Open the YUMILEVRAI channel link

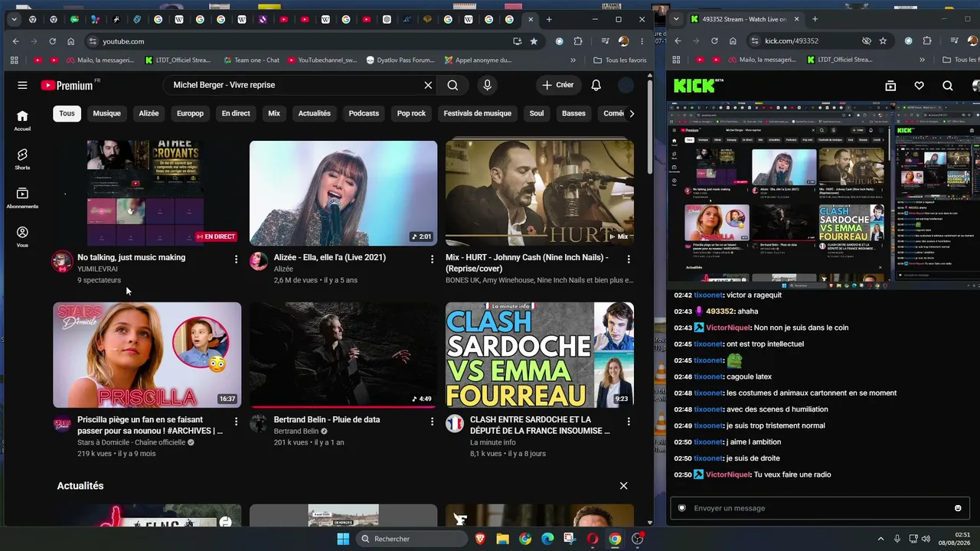tap(97, 269)
